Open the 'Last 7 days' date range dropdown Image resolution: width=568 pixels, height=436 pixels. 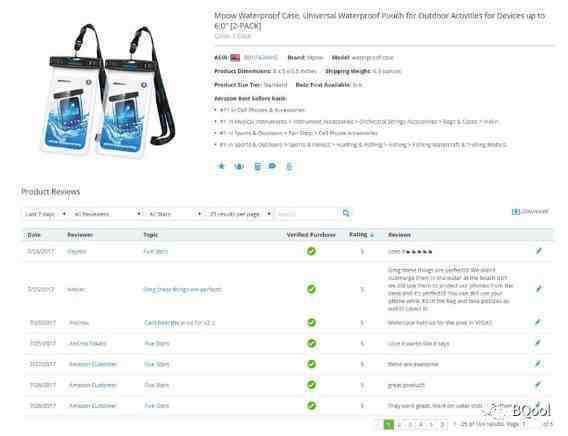(46, 214)
